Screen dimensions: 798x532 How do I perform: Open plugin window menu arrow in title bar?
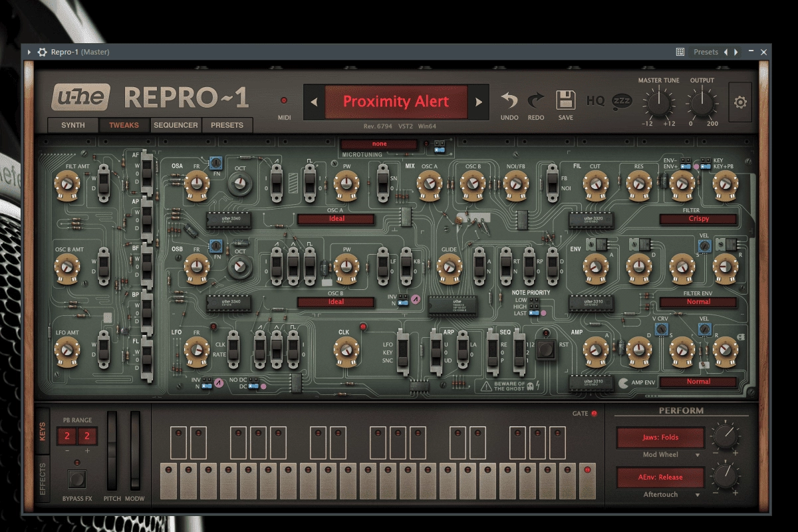coord(29,52)
